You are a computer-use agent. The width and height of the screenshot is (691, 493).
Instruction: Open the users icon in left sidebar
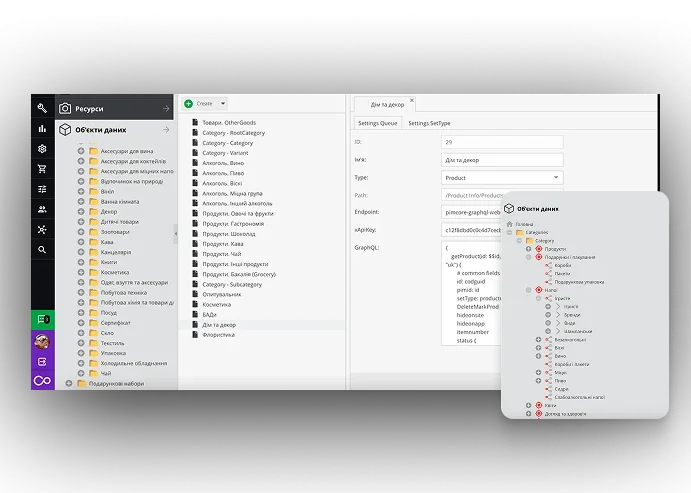[x=42, y=209]
